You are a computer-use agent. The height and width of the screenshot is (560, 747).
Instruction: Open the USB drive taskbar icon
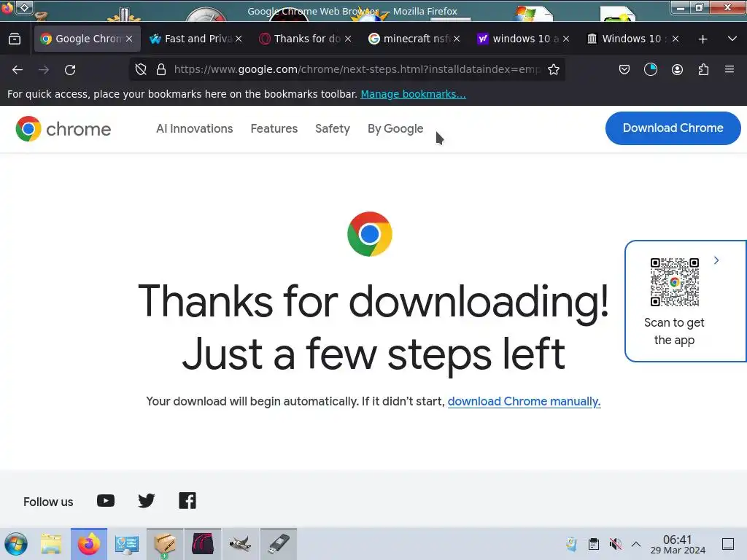point(278,544)
